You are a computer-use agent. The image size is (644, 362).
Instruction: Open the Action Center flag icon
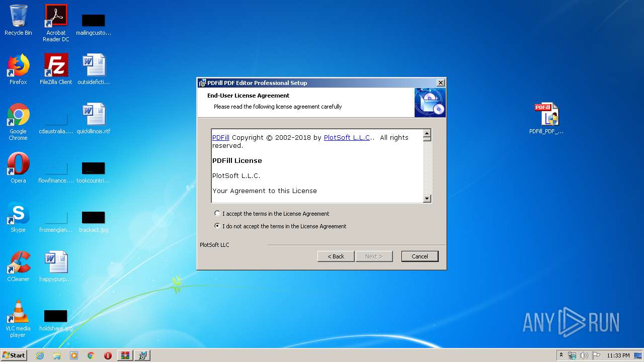[x=596, y=355]
